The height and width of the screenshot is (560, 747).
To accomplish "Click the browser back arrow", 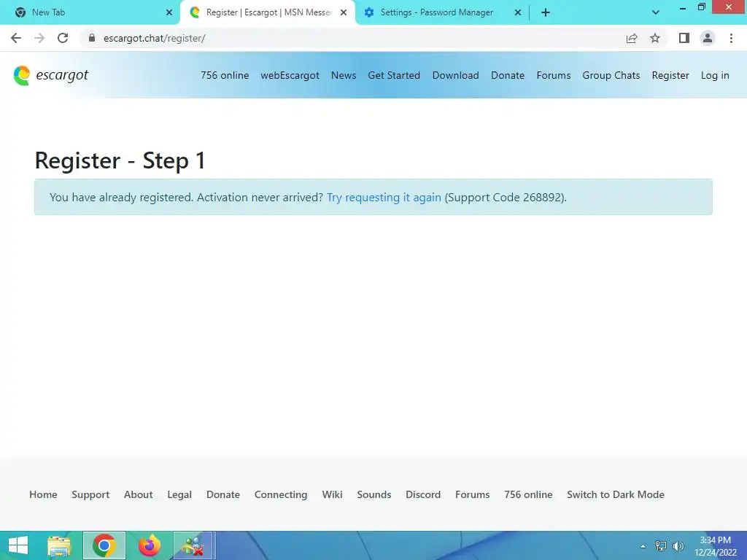I will pos(16,38).
